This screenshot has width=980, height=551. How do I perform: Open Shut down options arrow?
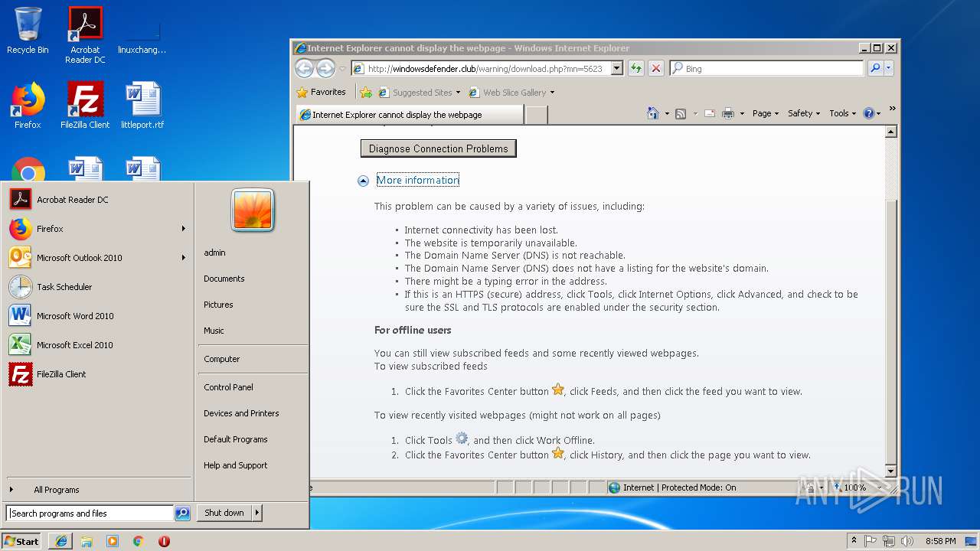257,513
